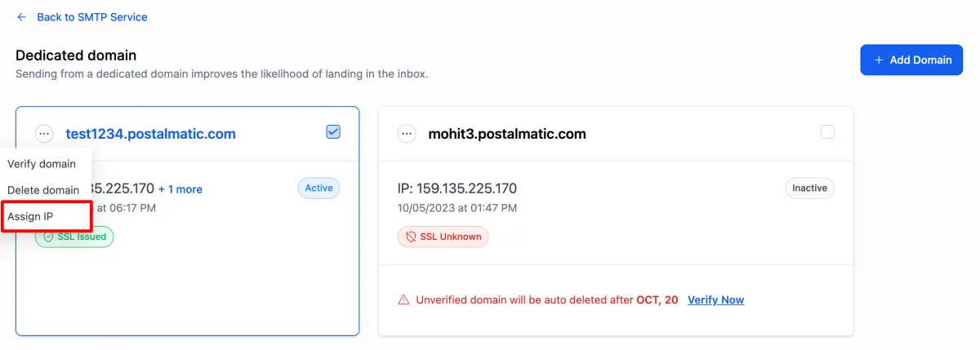This screenshot has height=350, width=980.
Task: Click the shield icon in SSL Issued badge
Action: click(x=48, y=237)
